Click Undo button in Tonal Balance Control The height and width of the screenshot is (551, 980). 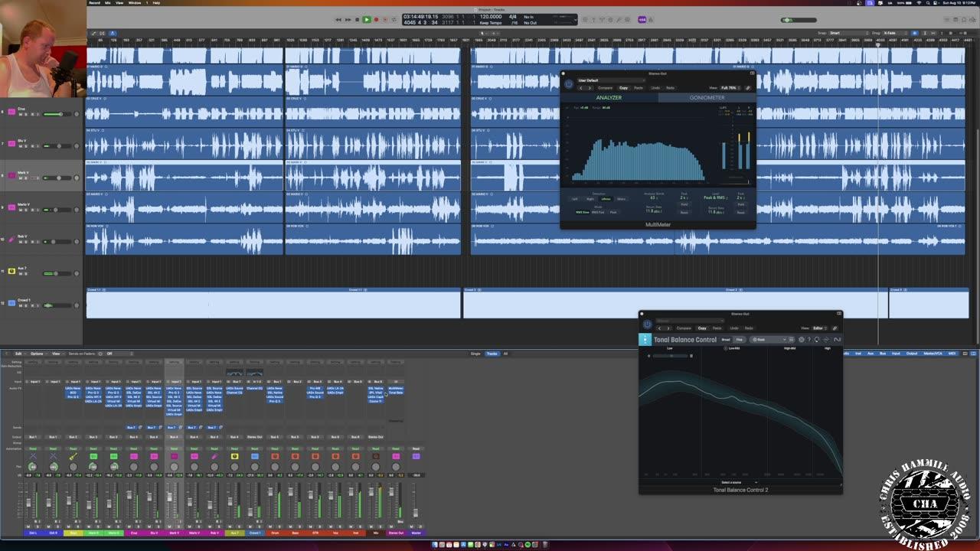pos(734,328)
